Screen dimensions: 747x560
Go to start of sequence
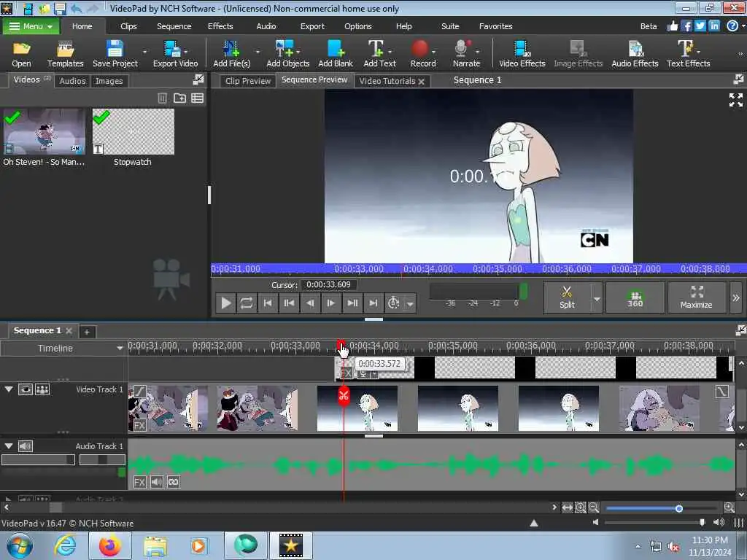268,303
